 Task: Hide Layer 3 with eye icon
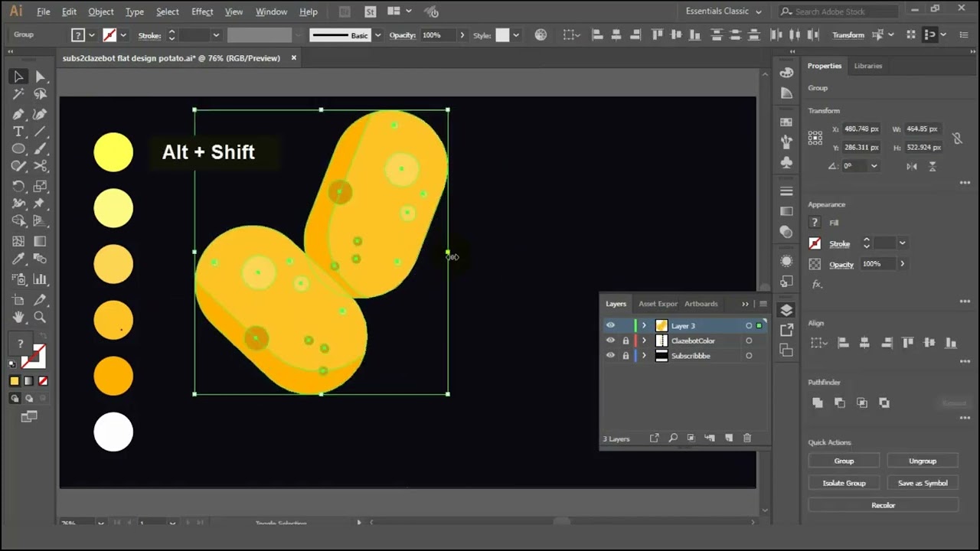pyautogui.click(x=610, y=325)
